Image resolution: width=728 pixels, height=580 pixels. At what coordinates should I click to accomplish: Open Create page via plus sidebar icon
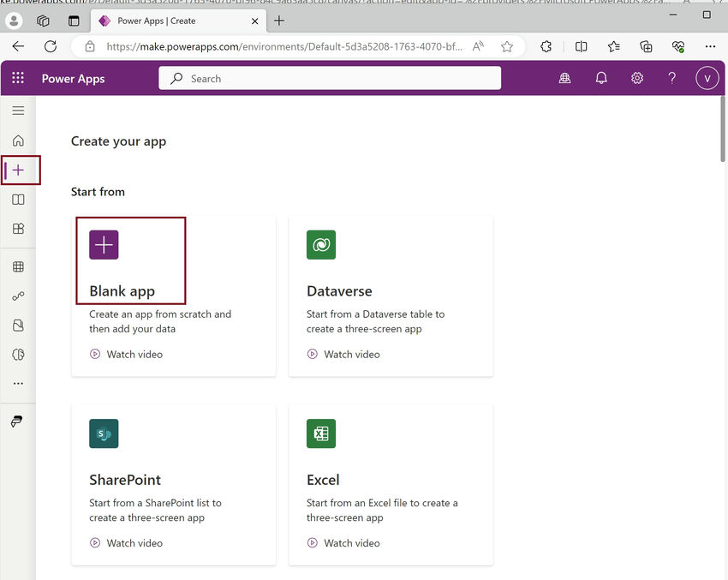click(x=18, y=170)
